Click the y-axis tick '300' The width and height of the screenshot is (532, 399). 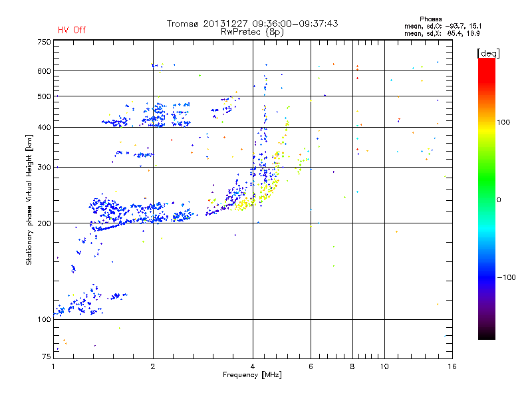(x=44, y=168)
